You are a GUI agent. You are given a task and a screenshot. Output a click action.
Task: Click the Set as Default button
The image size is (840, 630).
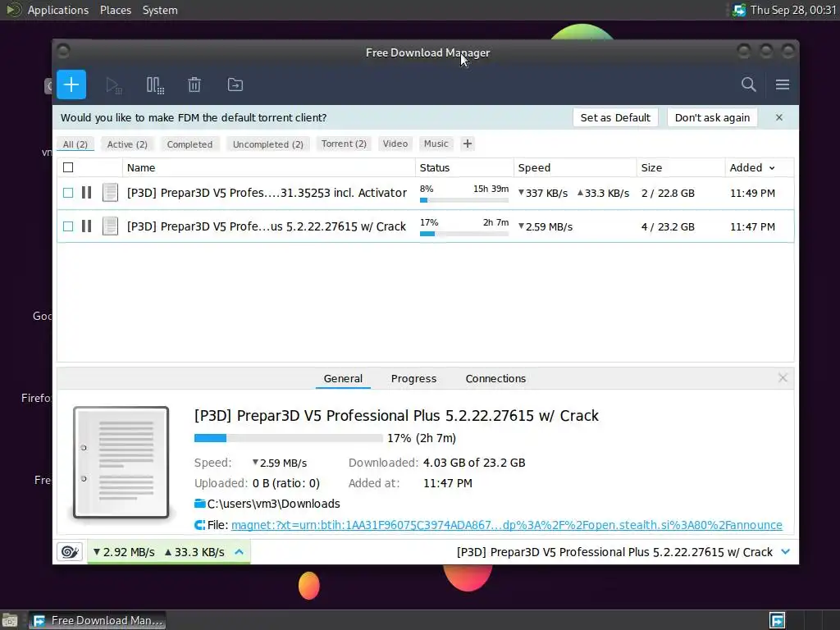pyautogui.click(x=615, y=118)
